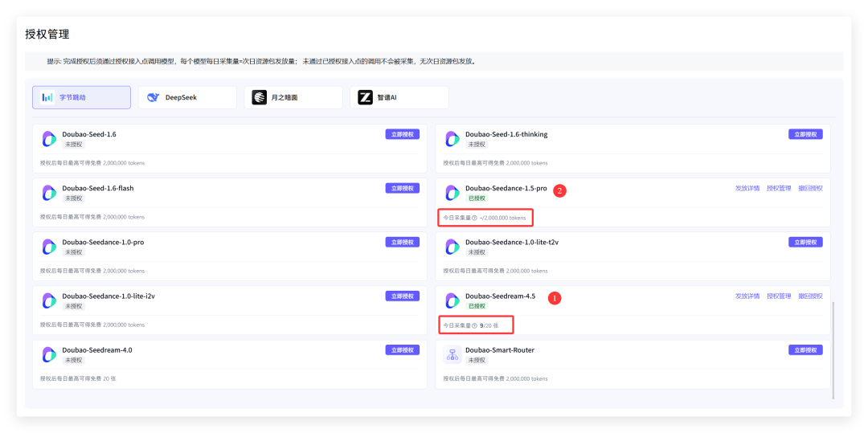Screen dimensions: 868x433
Task: Click the help icon beside Seedance-1.5-pro 今日采集量
Action: 474,218
